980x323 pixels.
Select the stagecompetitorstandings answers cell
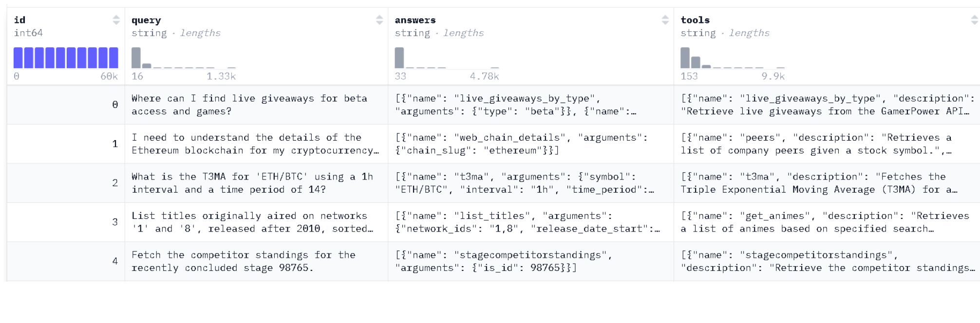[531, 261]
